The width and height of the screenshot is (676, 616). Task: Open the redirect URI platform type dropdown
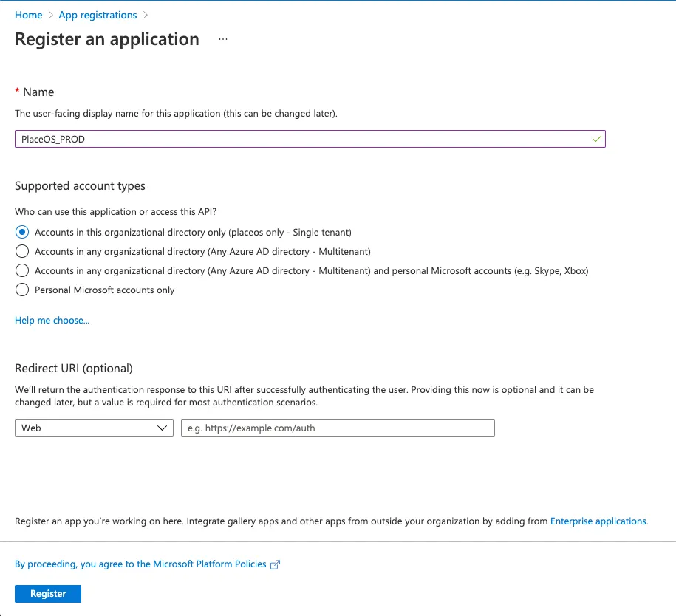tap(94, 428)
